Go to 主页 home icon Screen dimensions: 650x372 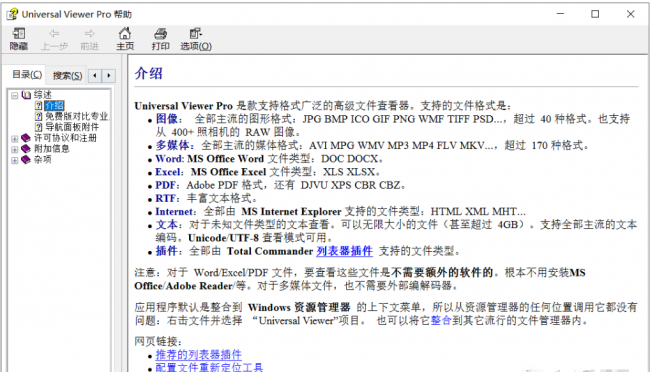coord(125,33)
